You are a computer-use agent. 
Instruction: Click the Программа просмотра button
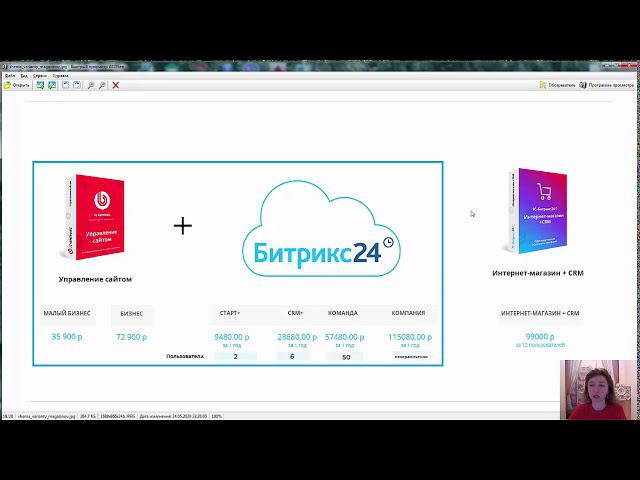pos(607,85)
